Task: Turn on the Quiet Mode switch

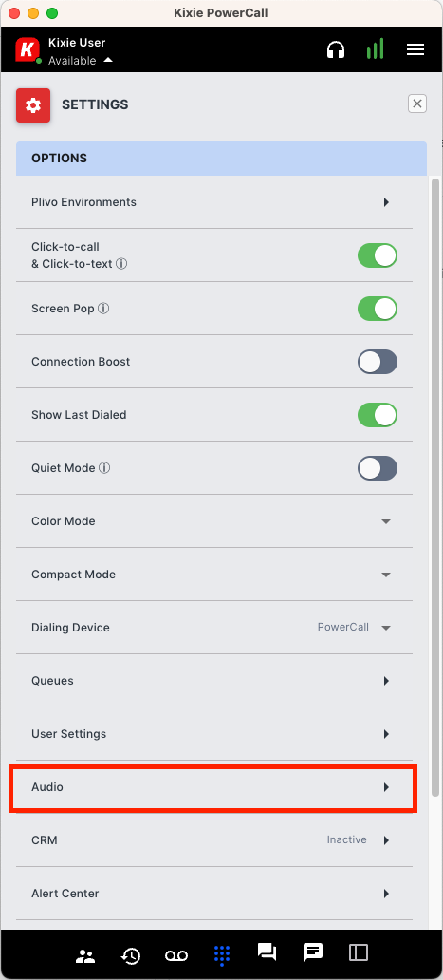Action: pos(378,468)
